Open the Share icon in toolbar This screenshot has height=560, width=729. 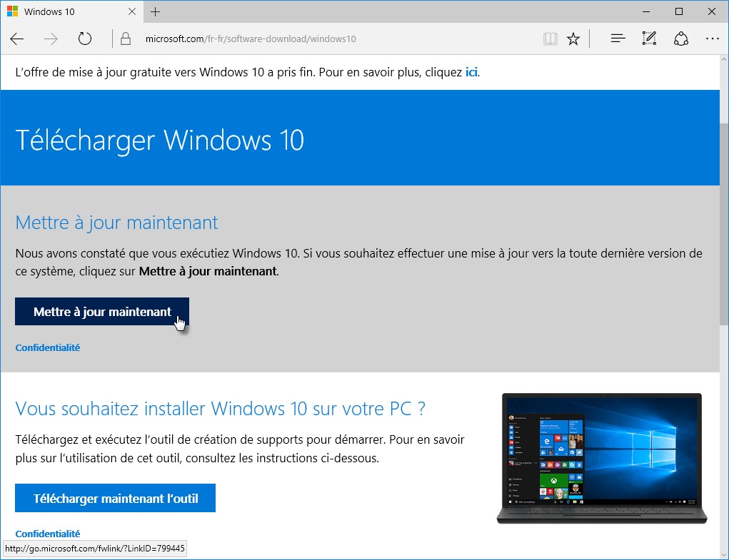point(681,39)
